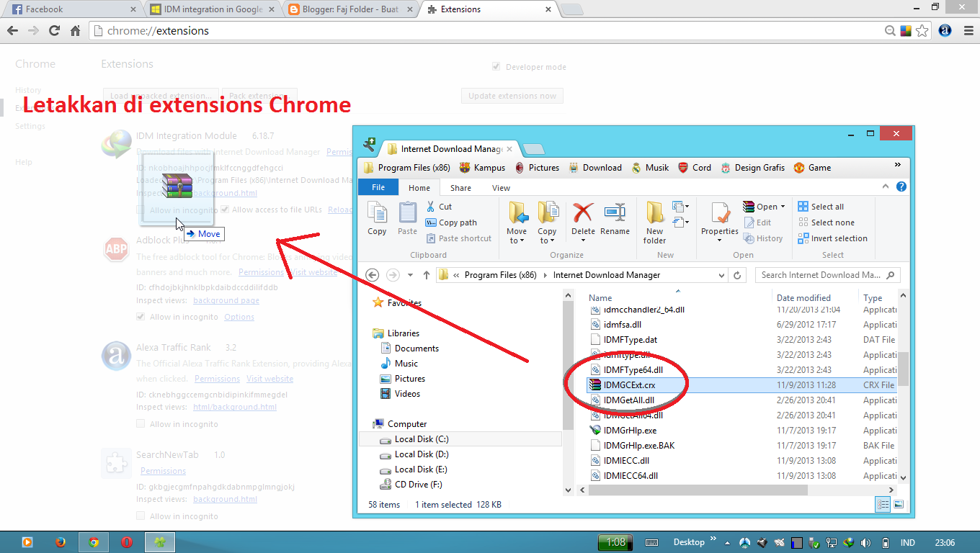Click Update extensions now button
Viewport: 980px width, 553px height.
tap(512, 96)
